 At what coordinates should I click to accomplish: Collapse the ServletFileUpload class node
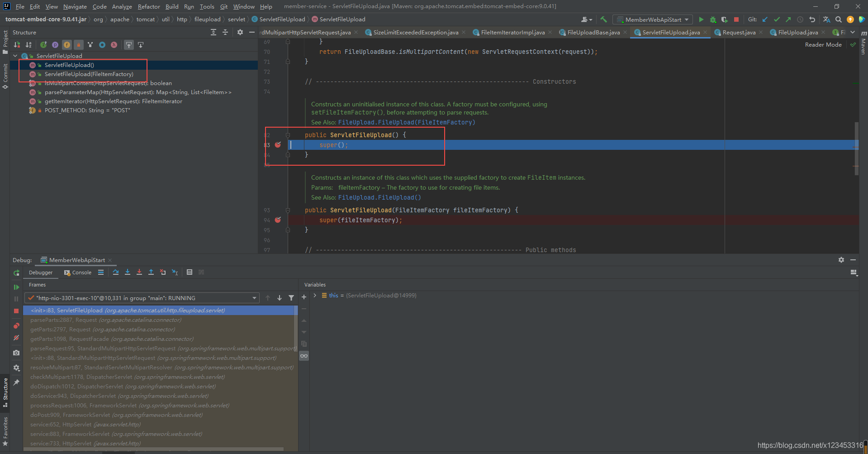[x=15, y=56]
